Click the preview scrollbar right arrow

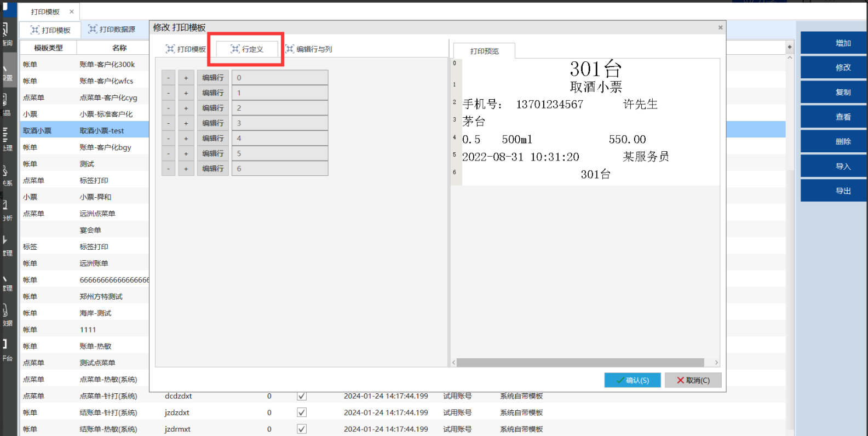716,363
